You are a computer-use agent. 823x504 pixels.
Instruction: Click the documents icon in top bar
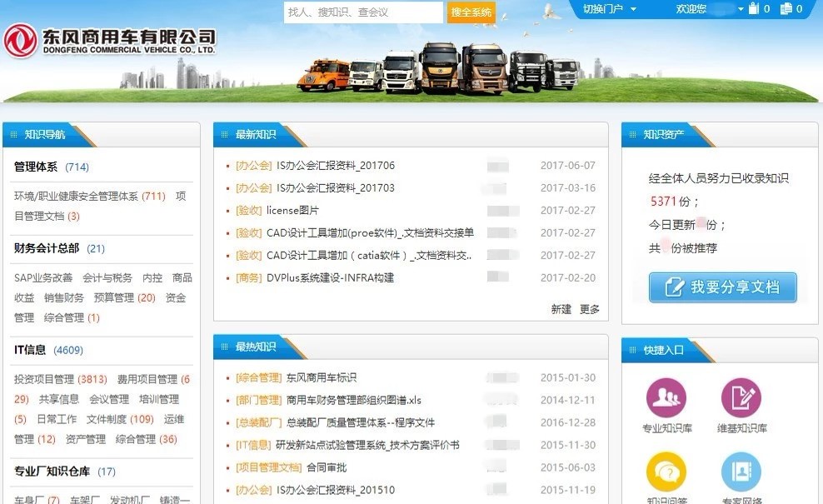pyautogui.click(x=787, y=9)
